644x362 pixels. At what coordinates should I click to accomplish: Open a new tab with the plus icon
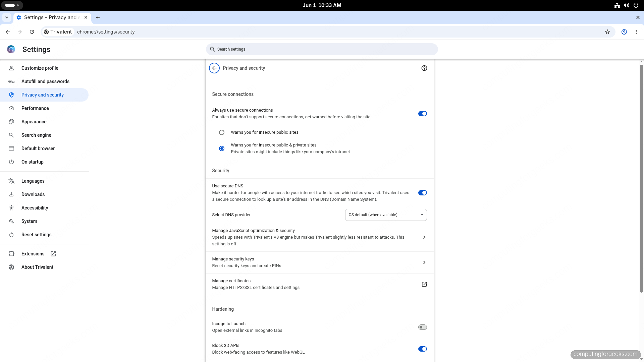[x=98, y=17]
